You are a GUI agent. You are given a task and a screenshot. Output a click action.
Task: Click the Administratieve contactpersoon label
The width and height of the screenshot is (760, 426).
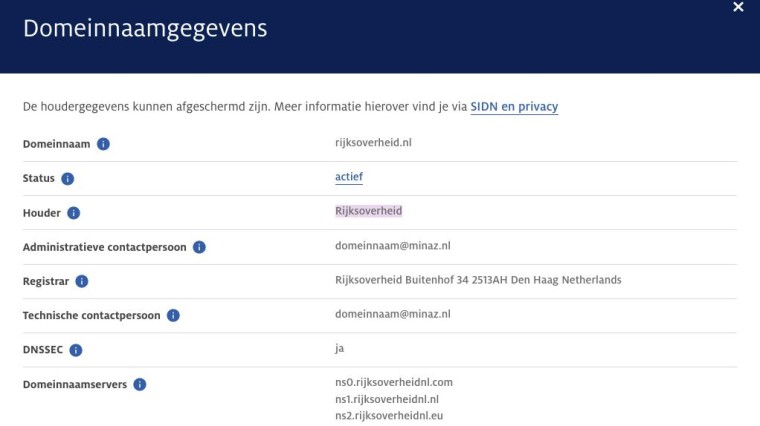coord(104,247)
